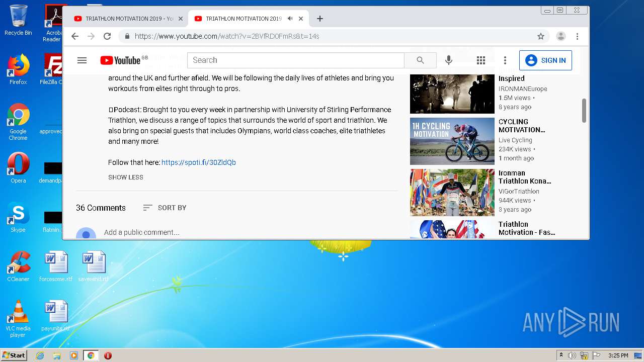Go forward in Chrome
Image resolution: width=644 pixels, height=362 pixels.
[91, 36]
